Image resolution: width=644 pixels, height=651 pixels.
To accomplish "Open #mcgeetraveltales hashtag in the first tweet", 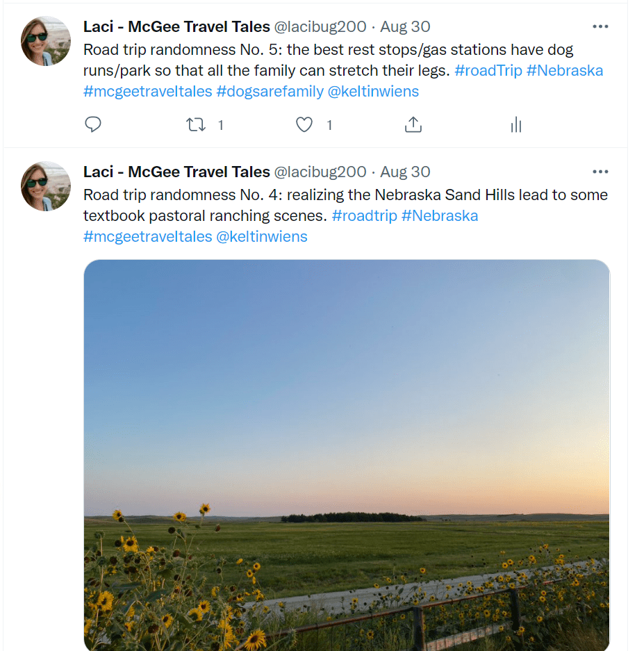I will point(147,91).
